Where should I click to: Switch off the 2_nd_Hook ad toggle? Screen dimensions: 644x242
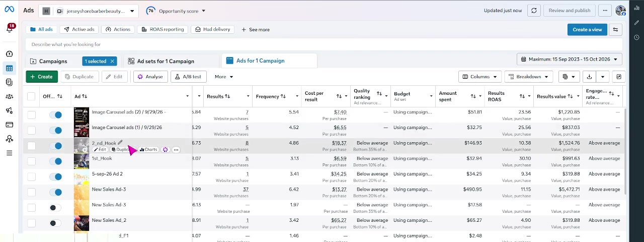(55, 146)
